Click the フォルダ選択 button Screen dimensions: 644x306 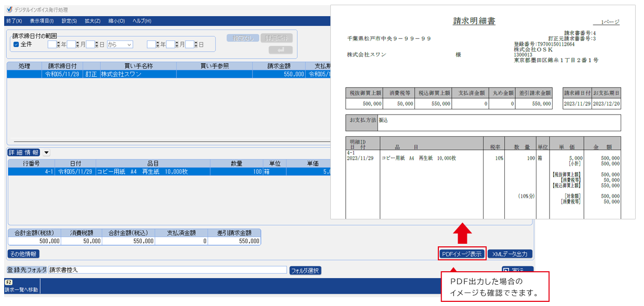[x=305, y=270]
